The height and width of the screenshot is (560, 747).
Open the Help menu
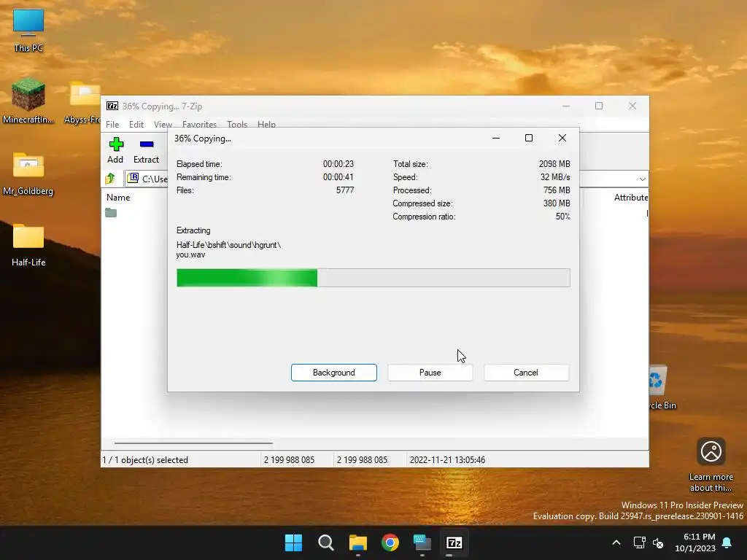click(x=266, y=124)
